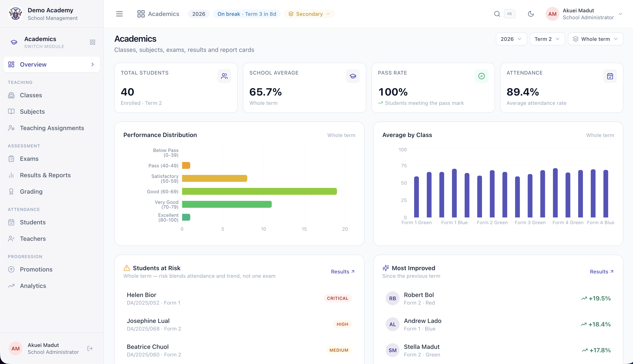Image resolution: width=633 pixels, height=364 pixels.
Task: Toggle the hamburger sidebar menu
Action: [x=119, y=14]
